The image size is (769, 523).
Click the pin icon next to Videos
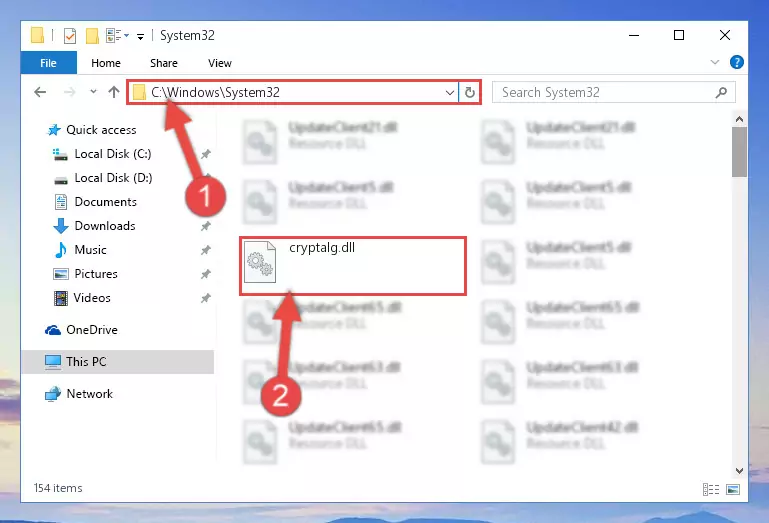(205, 298)
